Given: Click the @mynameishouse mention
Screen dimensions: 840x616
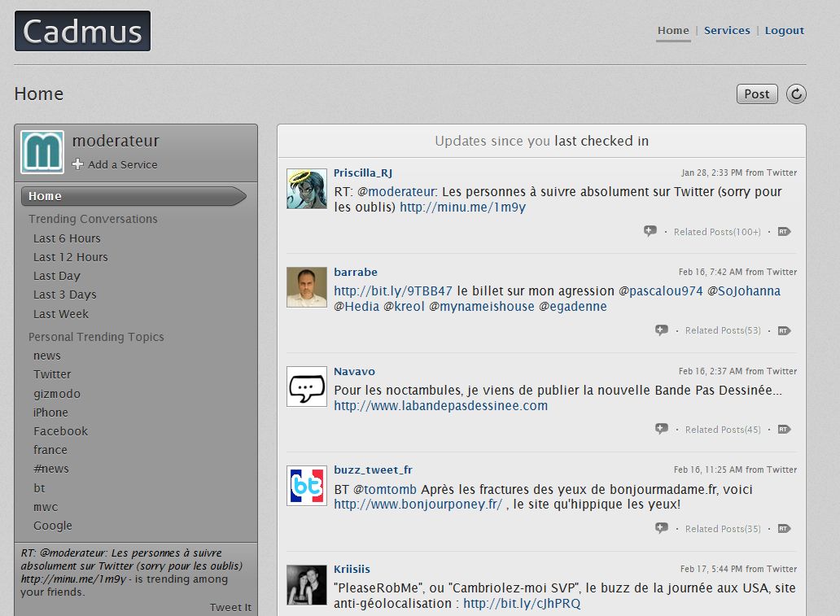Looking at the screenshot, I should click(482, 307).
